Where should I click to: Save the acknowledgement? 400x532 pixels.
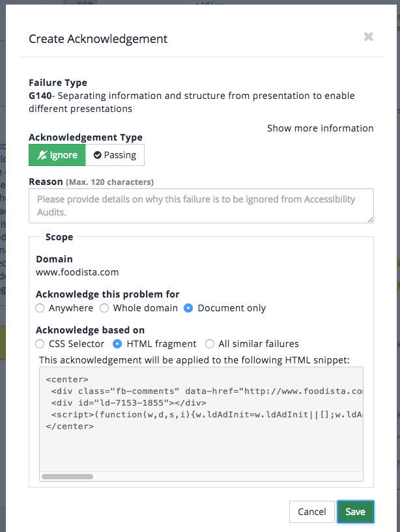(355, 512)
